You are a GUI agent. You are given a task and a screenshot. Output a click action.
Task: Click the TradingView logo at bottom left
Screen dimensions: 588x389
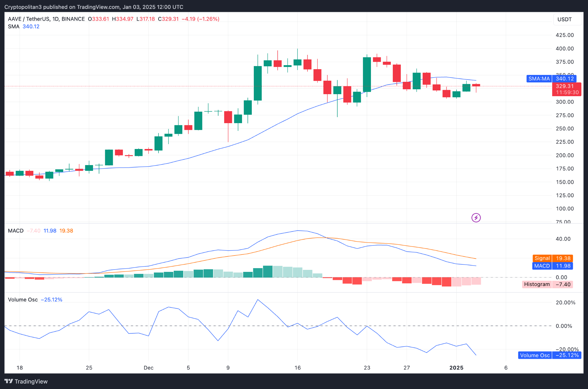(26, 381)
